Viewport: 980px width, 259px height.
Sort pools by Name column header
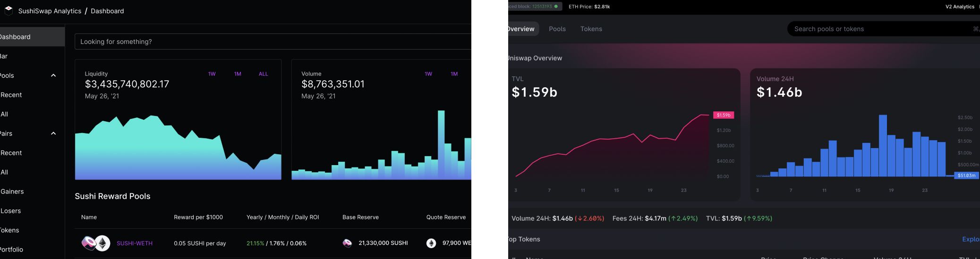click(x=89, y=217)
